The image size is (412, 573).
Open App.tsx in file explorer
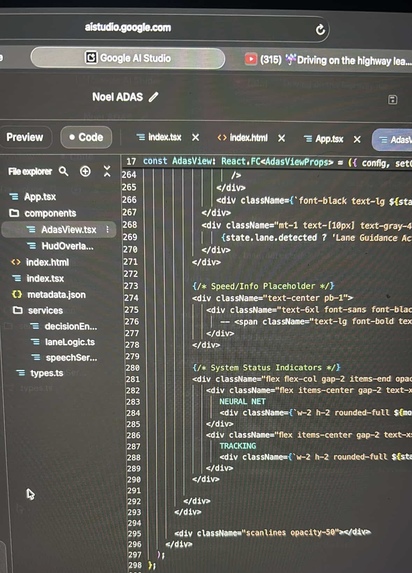pos(40,197)
